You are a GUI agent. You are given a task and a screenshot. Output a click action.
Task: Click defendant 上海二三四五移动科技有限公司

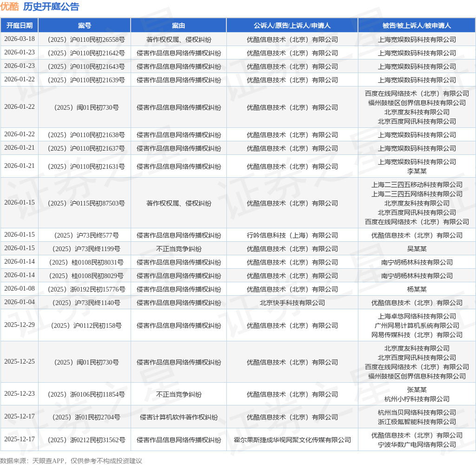pos(417,185)
